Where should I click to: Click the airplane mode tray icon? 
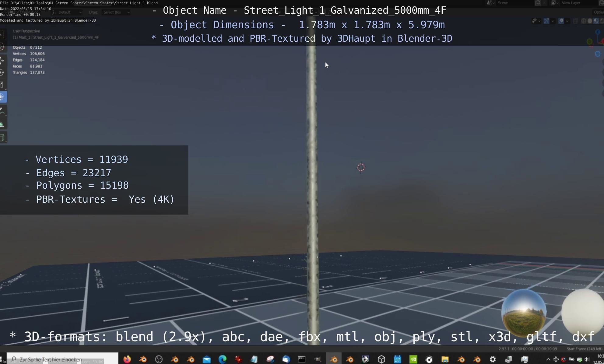pyautogui.click(x=556, y=359)
